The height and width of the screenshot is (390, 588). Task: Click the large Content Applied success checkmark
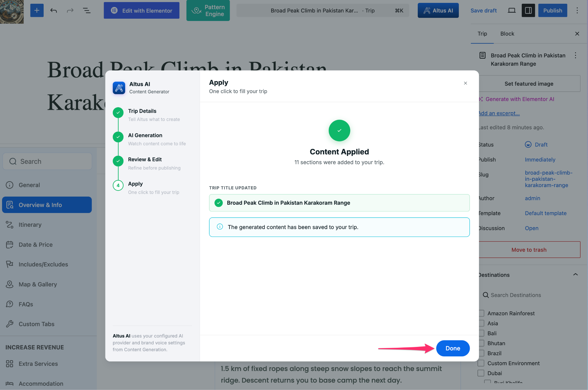coord(339,130)
